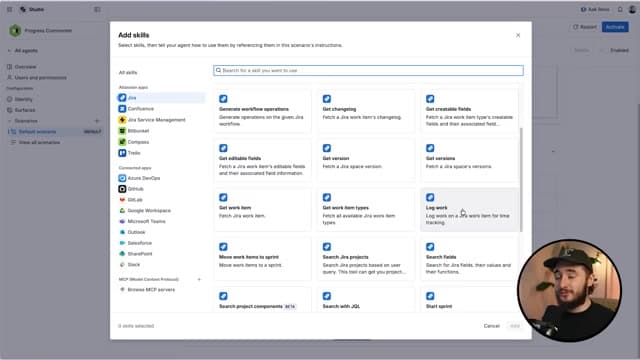This screenshot has width=640, height=360.
Task: Select the Get editable fields skill
Action: 262,160
